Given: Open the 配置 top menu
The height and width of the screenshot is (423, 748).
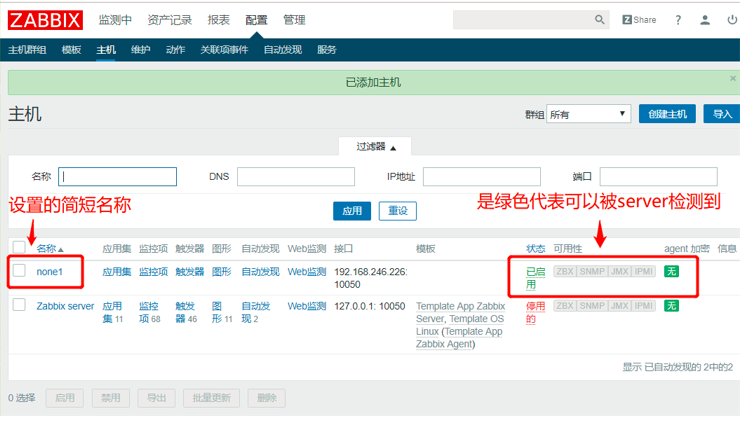Looking at the screenshot, I should click(256, 20).
